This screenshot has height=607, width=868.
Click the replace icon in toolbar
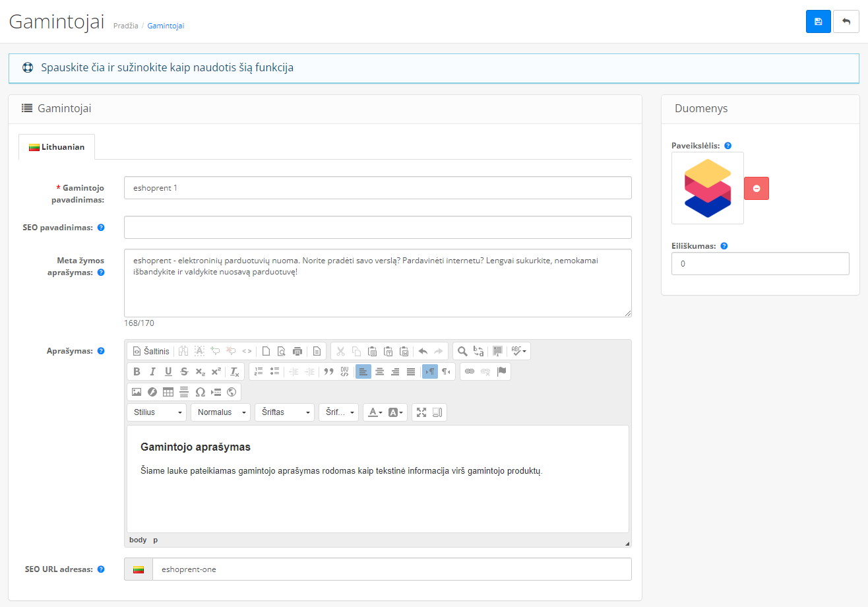(x=478, y=351)
